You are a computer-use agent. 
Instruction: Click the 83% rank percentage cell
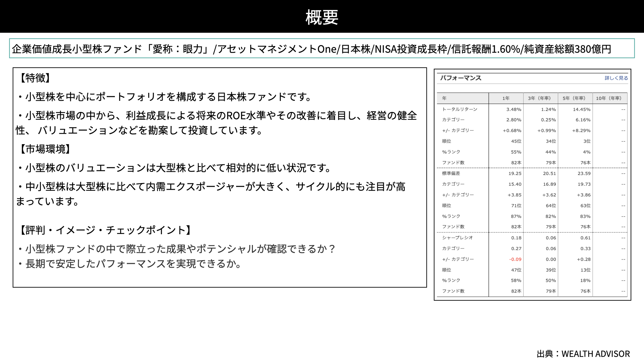tap(586, 216)
